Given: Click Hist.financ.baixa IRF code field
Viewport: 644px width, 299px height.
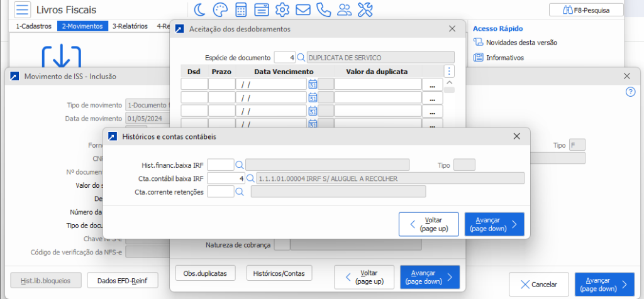Looking at the screenshot, I should (x=221, y=165).
